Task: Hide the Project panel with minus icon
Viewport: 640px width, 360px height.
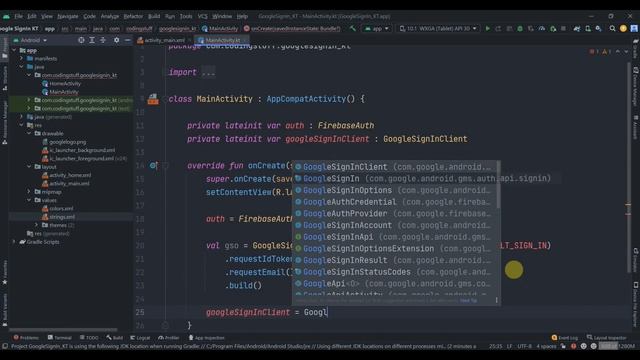Action: [x=127, y=40]
